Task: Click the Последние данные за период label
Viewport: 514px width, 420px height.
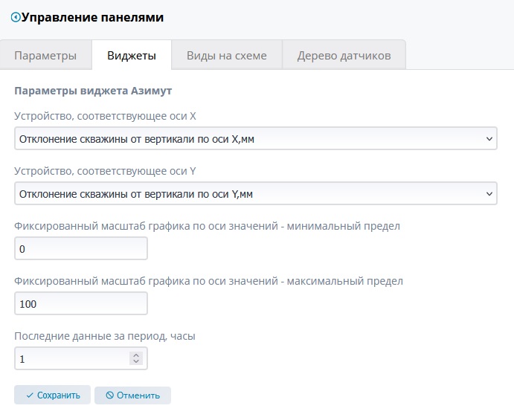Action: tap(105, 336)
